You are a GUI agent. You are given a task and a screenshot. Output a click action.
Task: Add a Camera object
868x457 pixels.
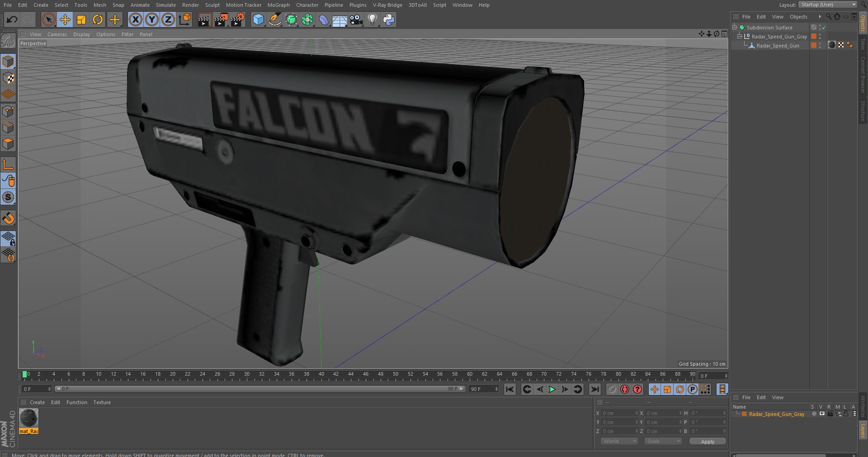[356, 19]
